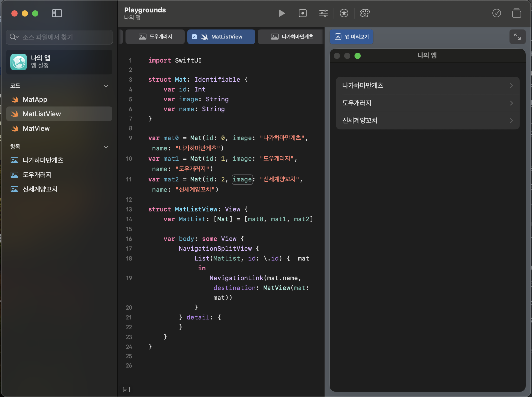Toggle the sidebar visibility button
The width and height of the screenshot is (532, 397).
57,13
